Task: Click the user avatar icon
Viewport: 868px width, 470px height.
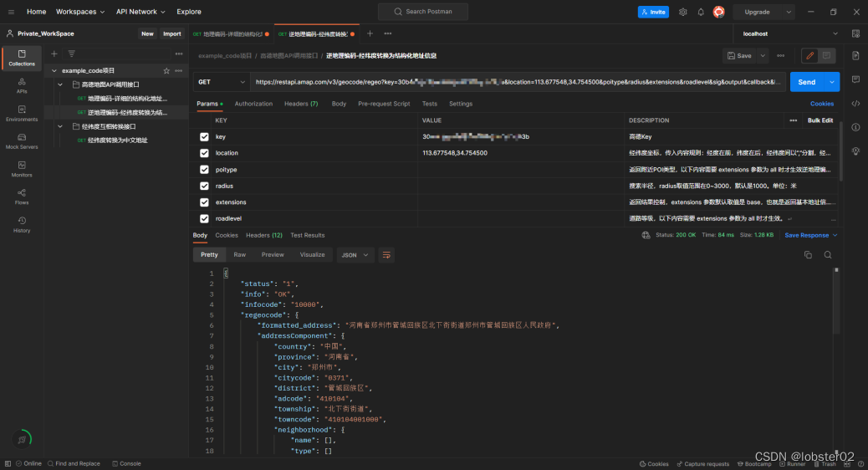Action: coord(718,12)
